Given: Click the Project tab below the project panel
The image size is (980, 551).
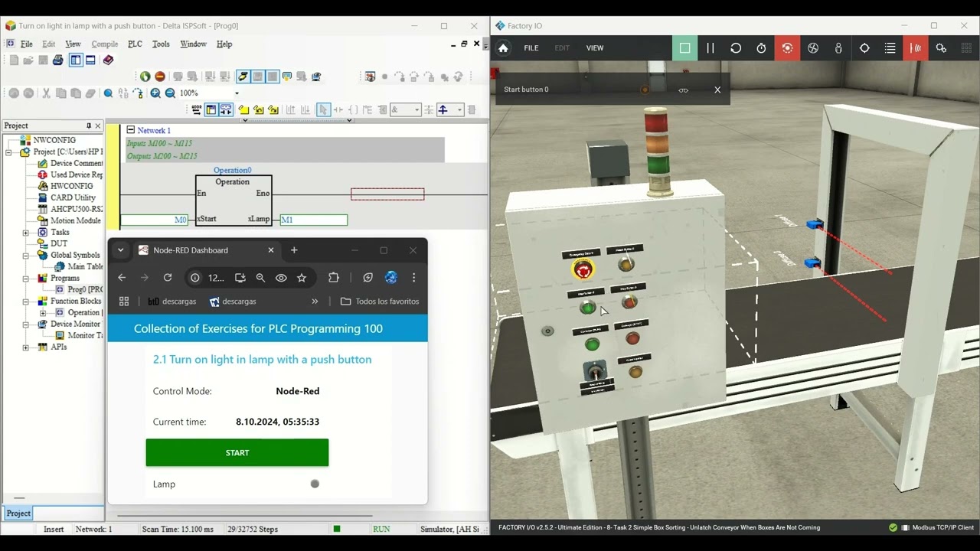Looking at the screenshot, I should coord(18,514).
